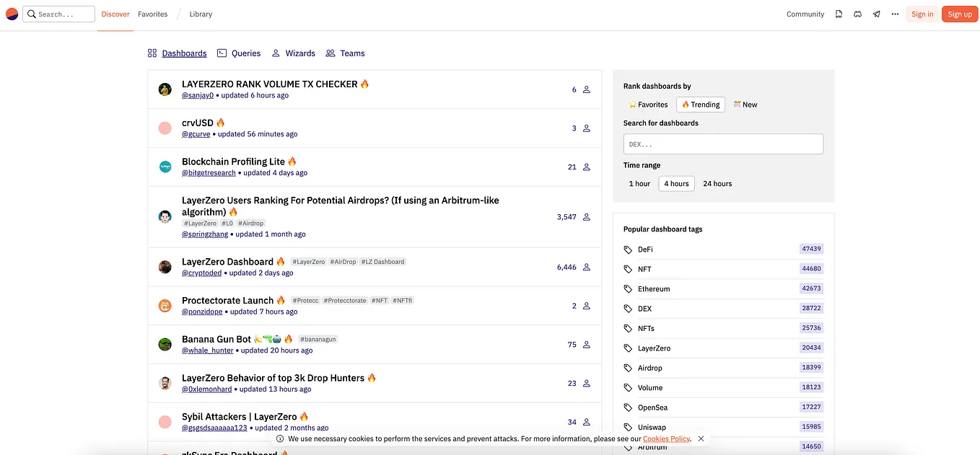
Task: Set time range to 24 hours
Action: [x=717, y=184]
